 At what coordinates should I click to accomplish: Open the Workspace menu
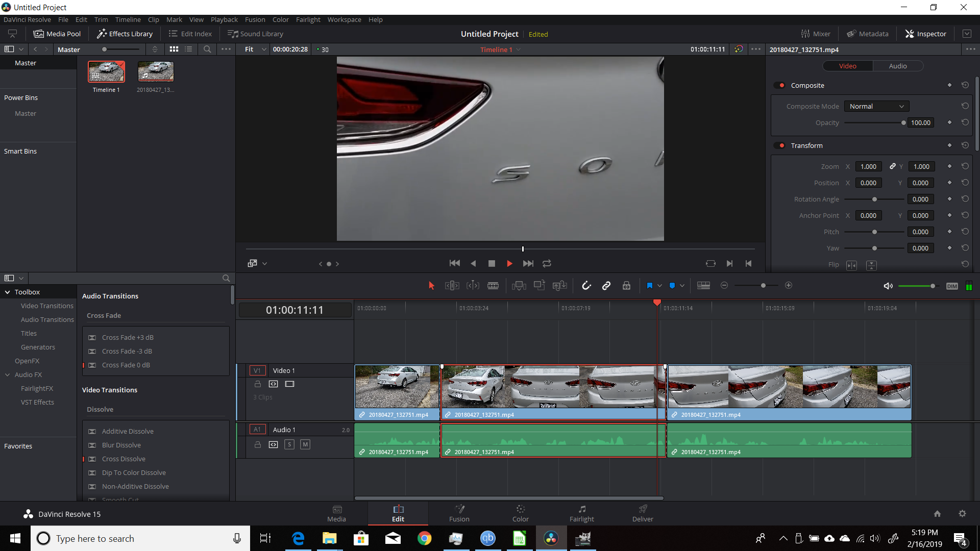click(x=344, y=19)
